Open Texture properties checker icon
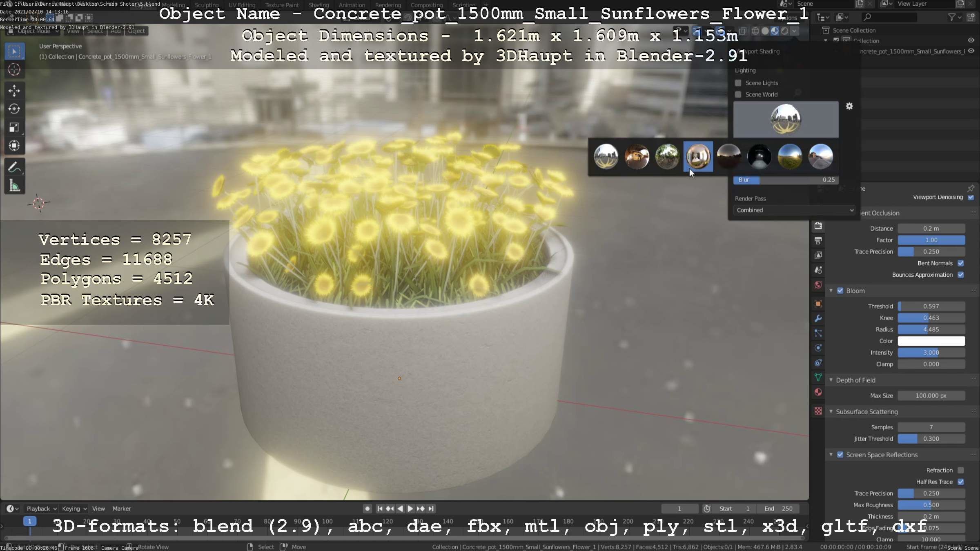The width and height of the screenshot is (980, 551). pyautogui.click(x=818, y=411)
